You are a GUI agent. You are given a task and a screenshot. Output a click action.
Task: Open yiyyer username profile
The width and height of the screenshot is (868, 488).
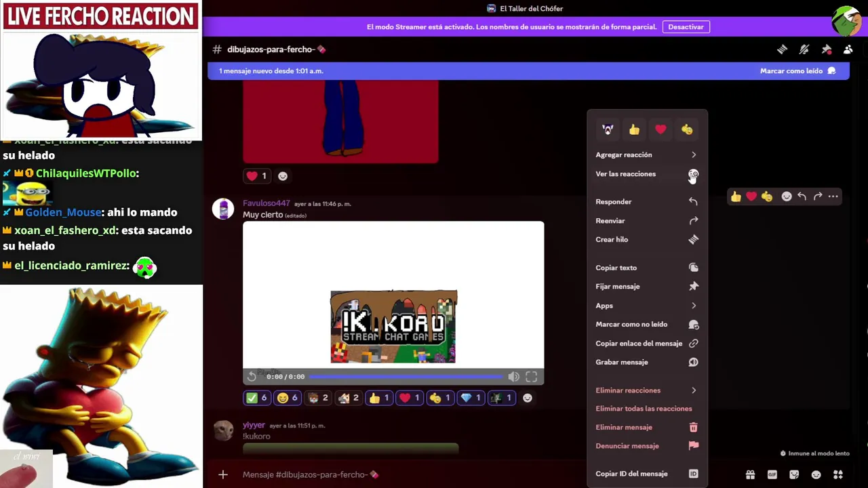tap(254, 426)
